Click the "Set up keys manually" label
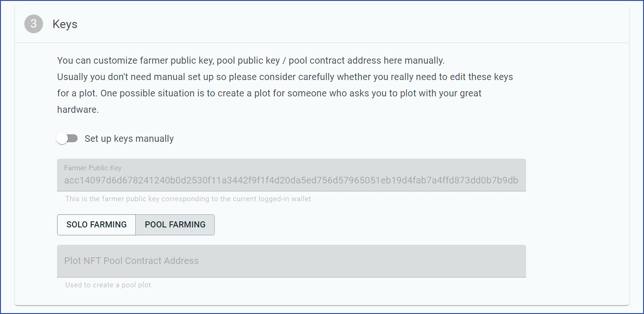The width and height of the screenshot is (644, 314). 129,139
